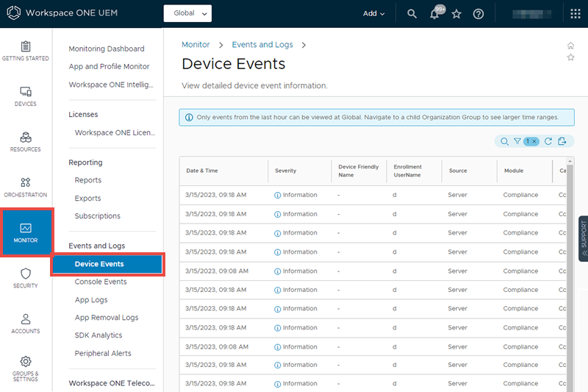Search the device events list
The height and width of the screenshot is (392, 588).
point(504,141)
